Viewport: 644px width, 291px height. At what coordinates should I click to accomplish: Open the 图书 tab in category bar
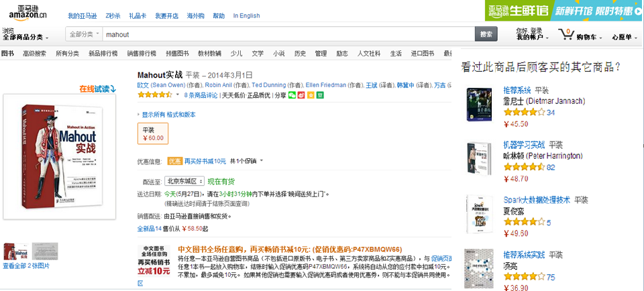click(7, 54)
